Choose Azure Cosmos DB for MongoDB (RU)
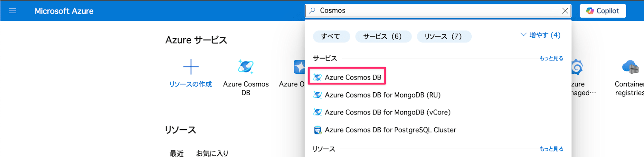The height and width of the screenshot is (157, 644). click(377, 95)
